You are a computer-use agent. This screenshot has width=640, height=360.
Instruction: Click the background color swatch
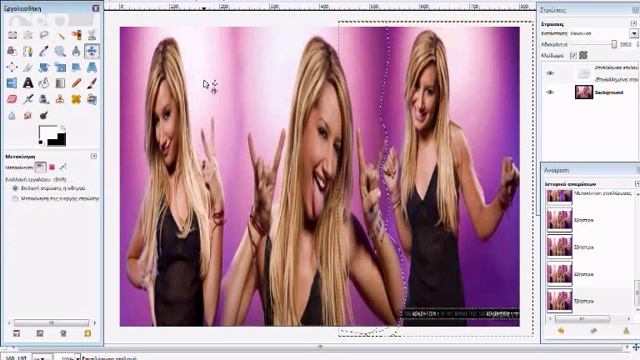[x=58, y=140]
